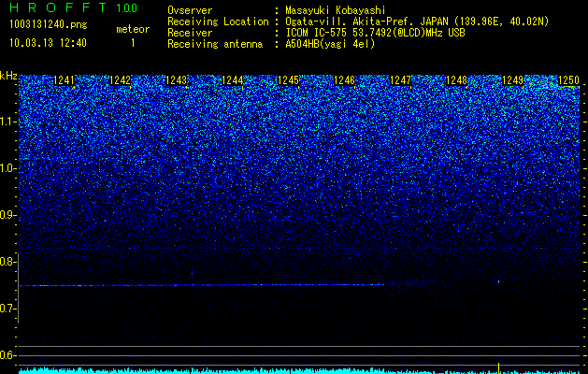Click the 1247 time marker
Image resolution: width=588 pixels, height=374 pixels.
[400, 80]
